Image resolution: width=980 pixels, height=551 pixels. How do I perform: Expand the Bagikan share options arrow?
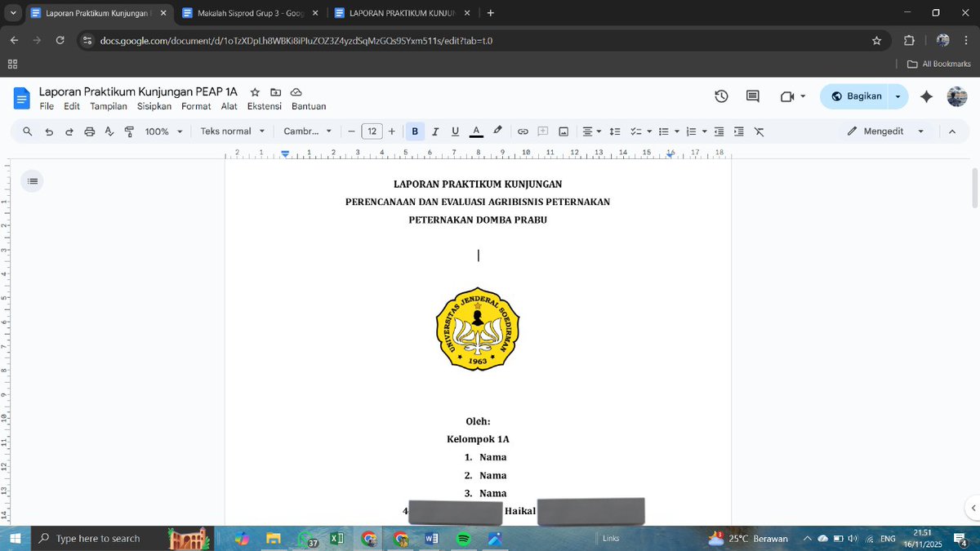[898, 96]
